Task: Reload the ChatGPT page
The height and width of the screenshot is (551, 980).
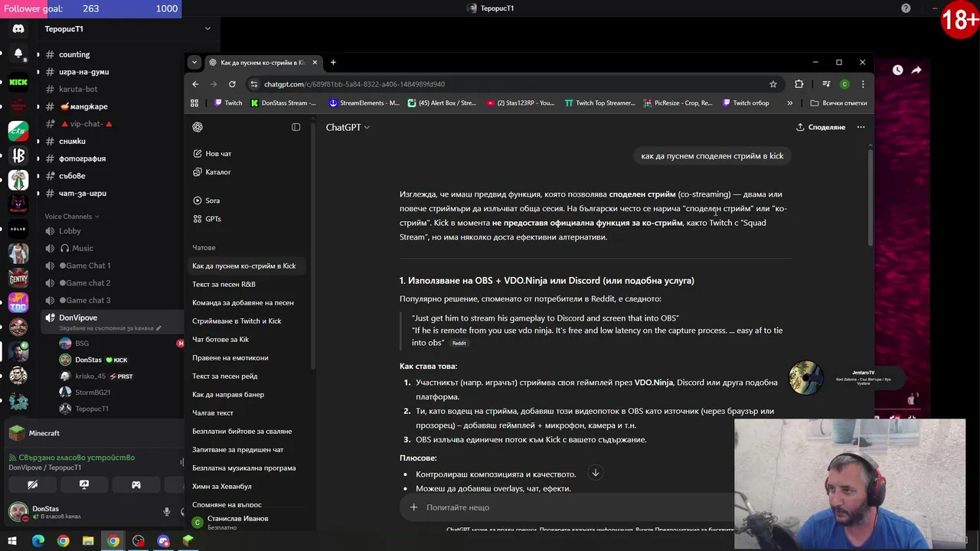Action: tap(232, 84)
